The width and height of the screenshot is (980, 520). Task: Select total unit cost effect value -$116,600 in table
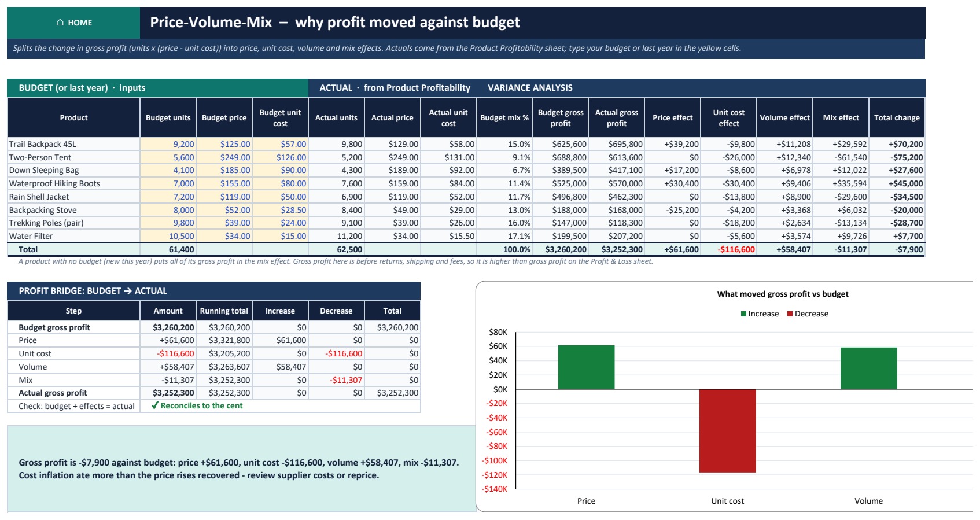tap(728, 249)
